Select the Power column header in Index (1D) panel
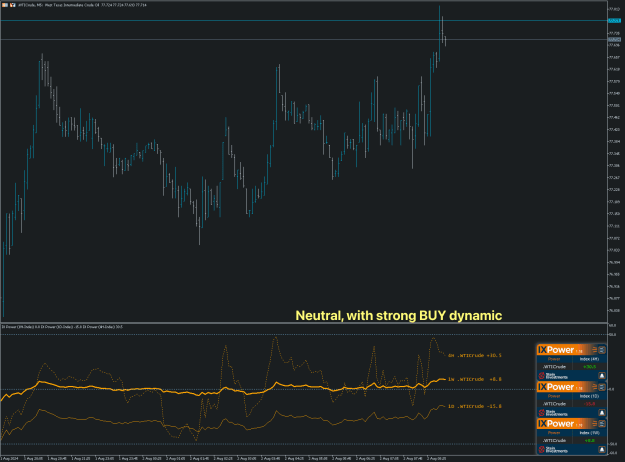 (554, 396)
